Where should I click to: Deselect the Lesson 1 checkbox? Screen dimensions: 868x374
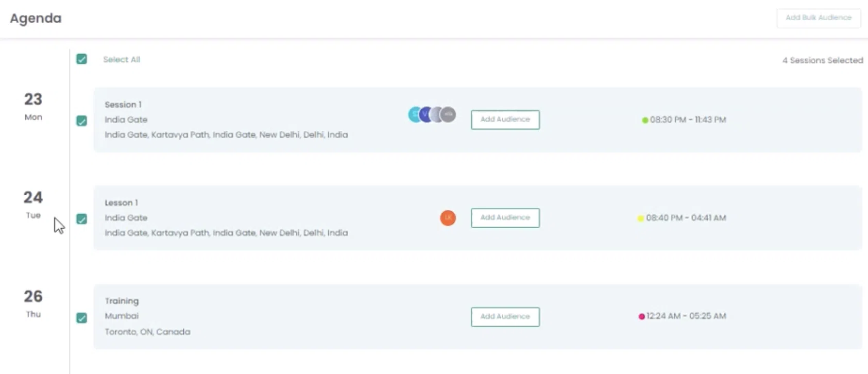point(81,219)
